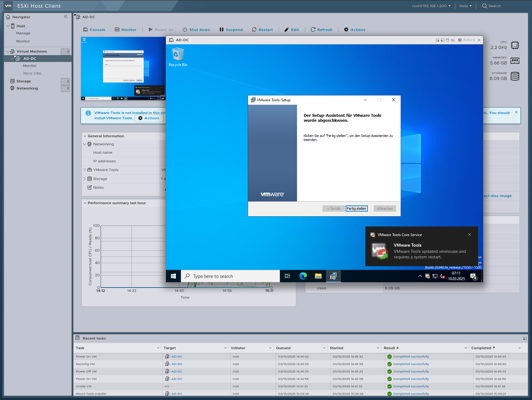
Task: Unmute the guest audio in the system tray
Action: (442, 276)
